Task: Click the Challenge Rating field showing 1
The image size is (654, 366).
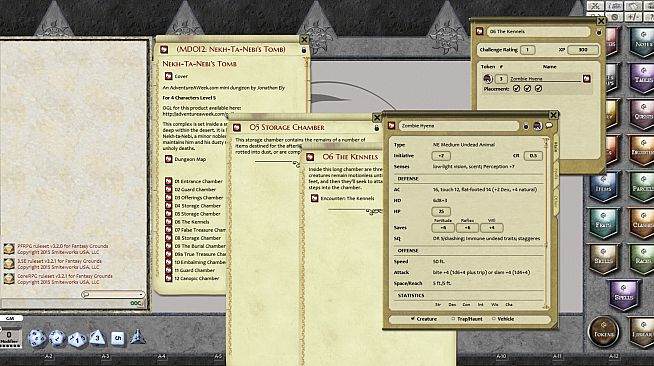Action: (527, 50)
